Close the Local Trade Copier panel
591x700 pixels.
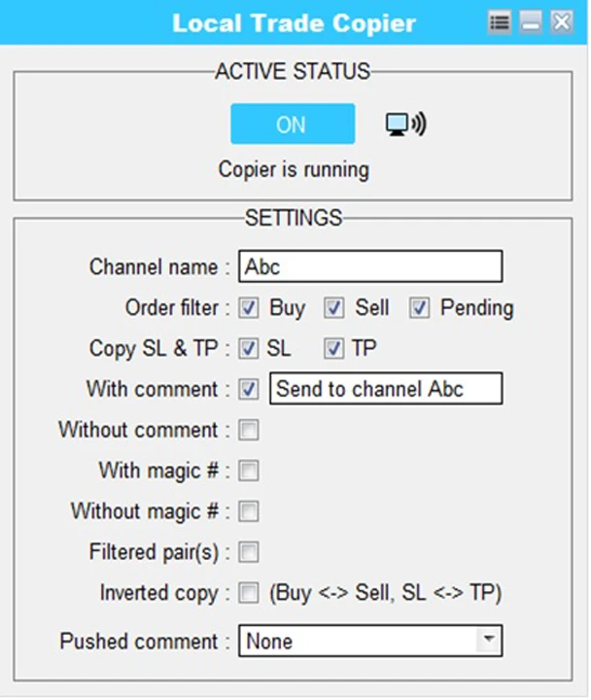click(x=561, y=22)
